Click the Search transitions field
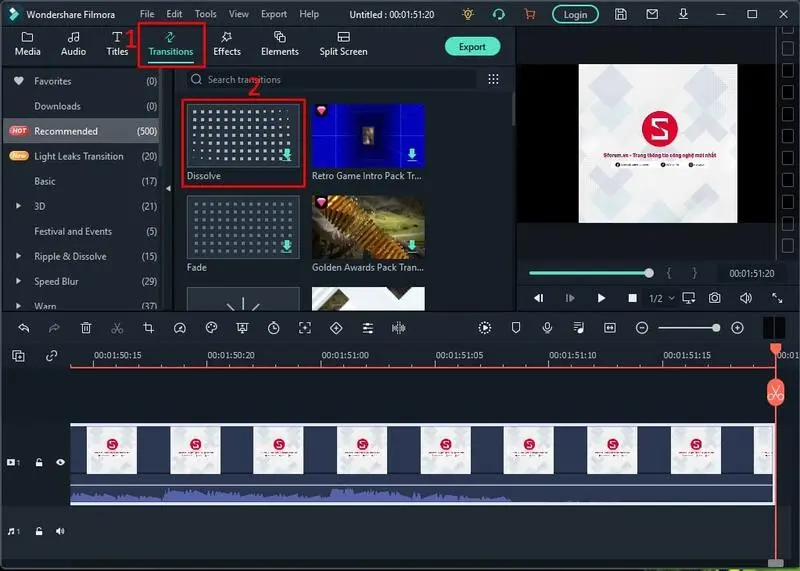The image size is (800, 571). click(332, 80)
